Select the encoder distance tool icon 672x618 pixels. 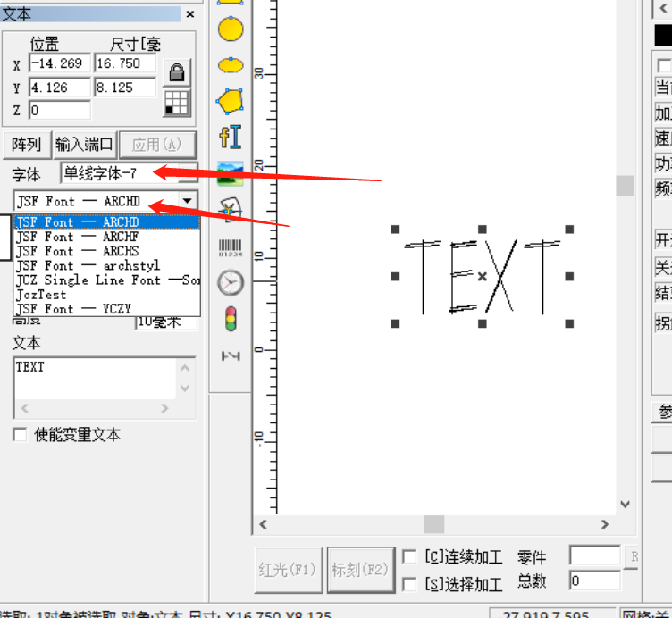(x=231, y=356)
